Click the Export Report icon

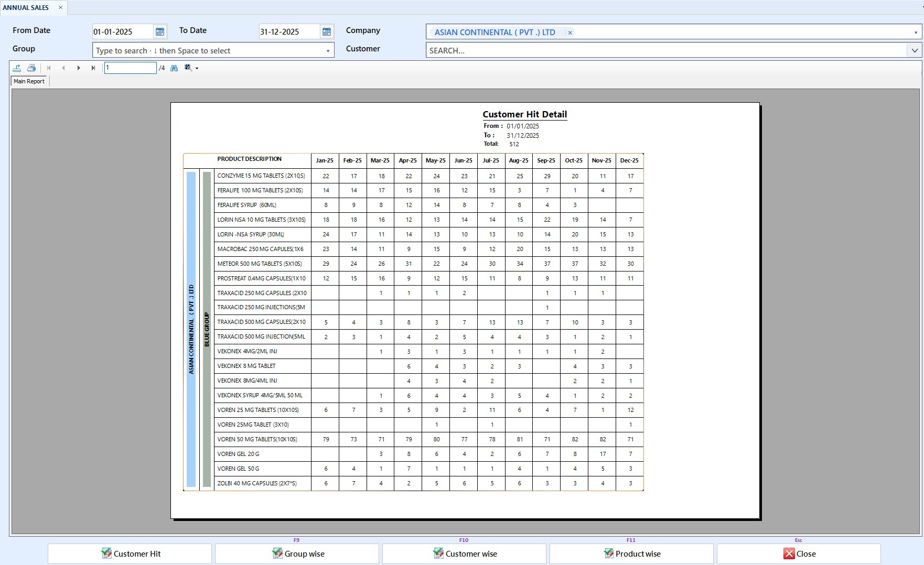pyautogui.click(x=17, y=68)
